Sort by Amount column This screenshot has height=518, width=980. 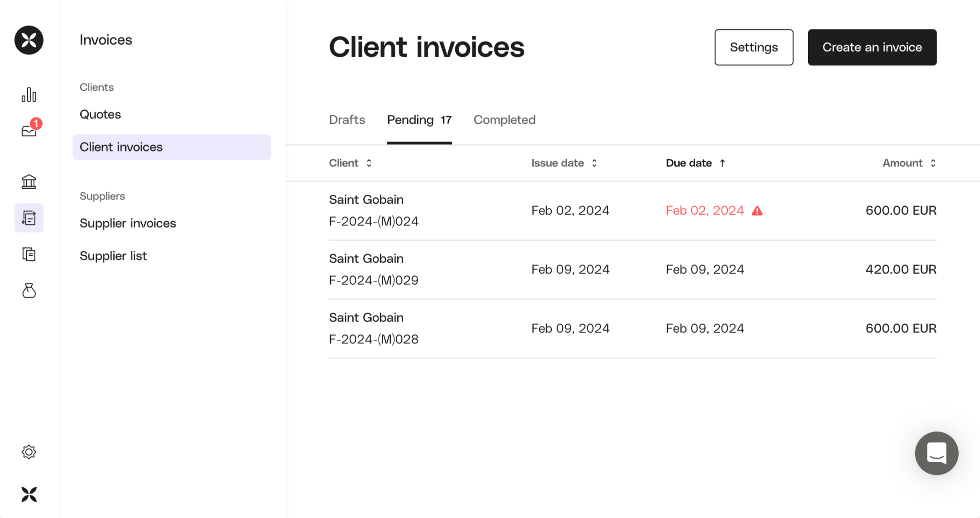coord(909,163)
